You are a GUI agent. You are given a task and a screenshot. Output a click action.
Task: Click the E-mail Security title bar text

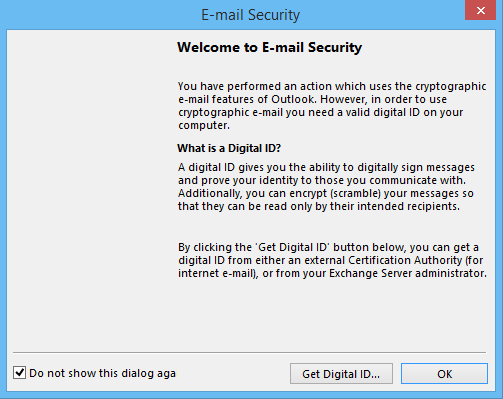250,15
